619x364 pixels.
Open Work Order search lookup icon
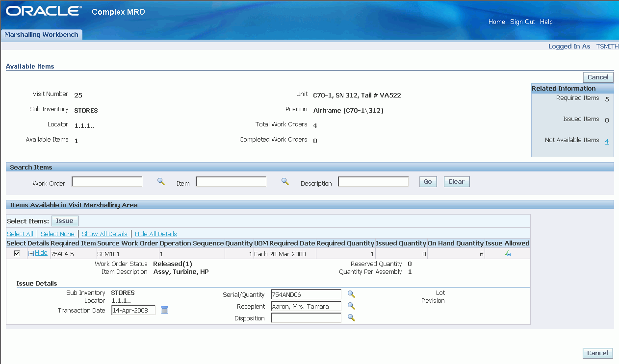point(161,181)
